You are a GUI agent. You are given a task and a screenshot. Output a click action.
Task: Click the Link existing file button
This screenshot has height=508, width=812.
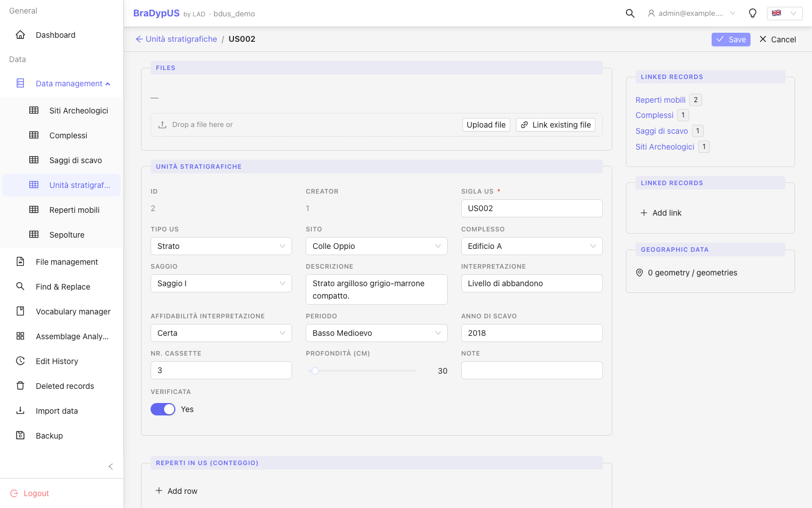[x=556, y=125]
